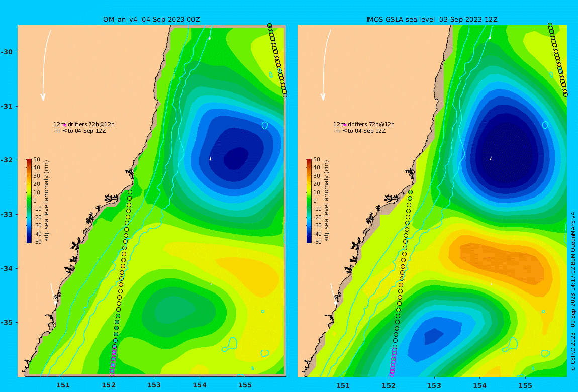Screen dimensions: 578x392
Task: Click the bottom 50 tick on left color bar
Action: click(x=37, y=242)
